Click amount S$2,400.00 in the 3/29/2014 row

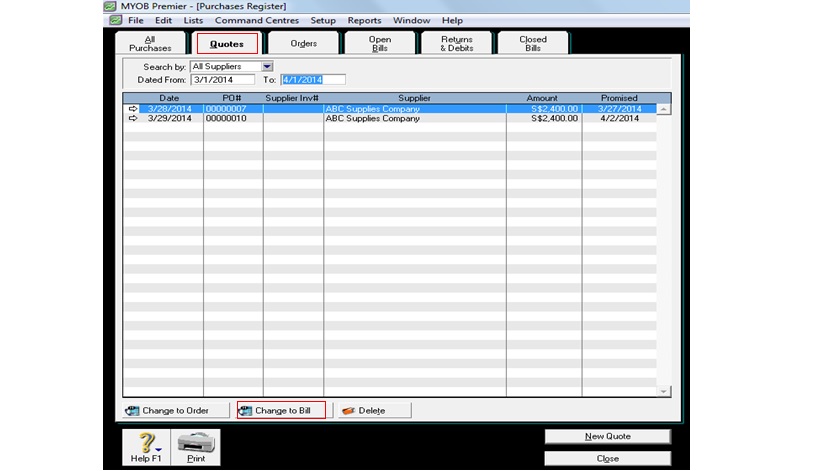click(x=554, y=119)
